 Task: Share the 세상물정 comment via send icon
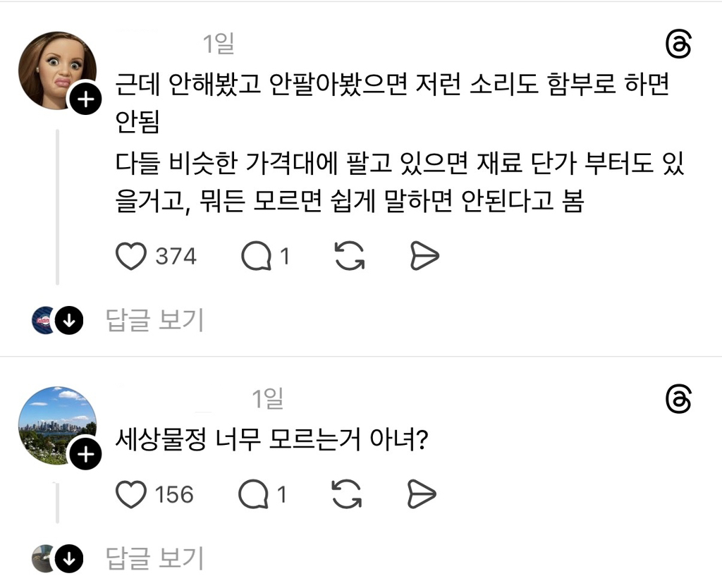(423, 495)
